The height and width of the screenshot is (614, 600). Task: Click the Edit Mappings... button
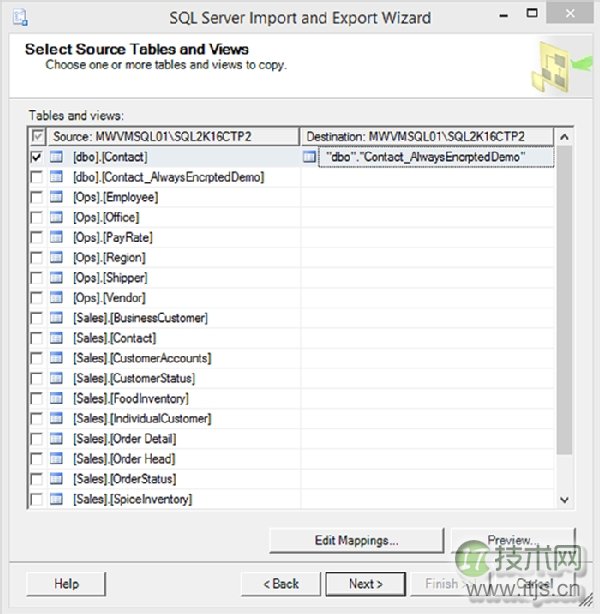[x=357, y=540]
